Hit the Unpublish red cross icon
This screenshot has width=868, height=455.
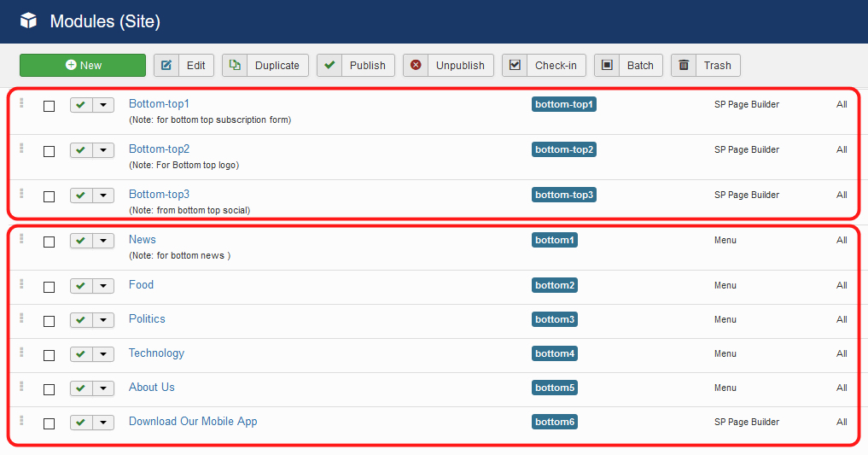click(x=416, y=66)
